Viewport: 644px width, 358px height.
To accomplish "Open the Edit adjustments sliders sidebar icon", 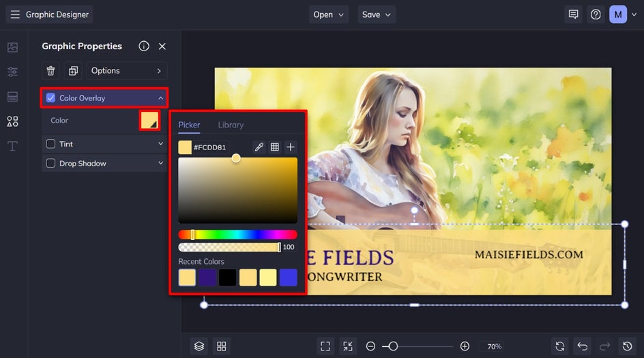I will coord(13,72).
